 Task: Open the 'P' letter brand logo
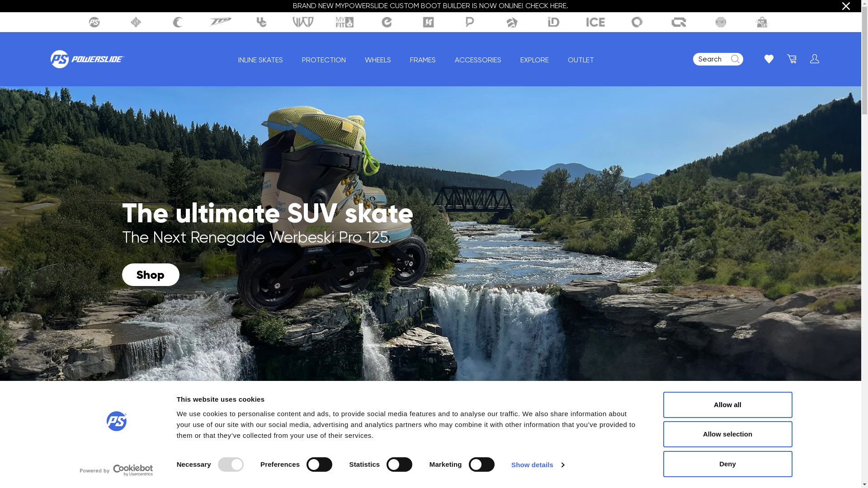[x=470, y=22]
